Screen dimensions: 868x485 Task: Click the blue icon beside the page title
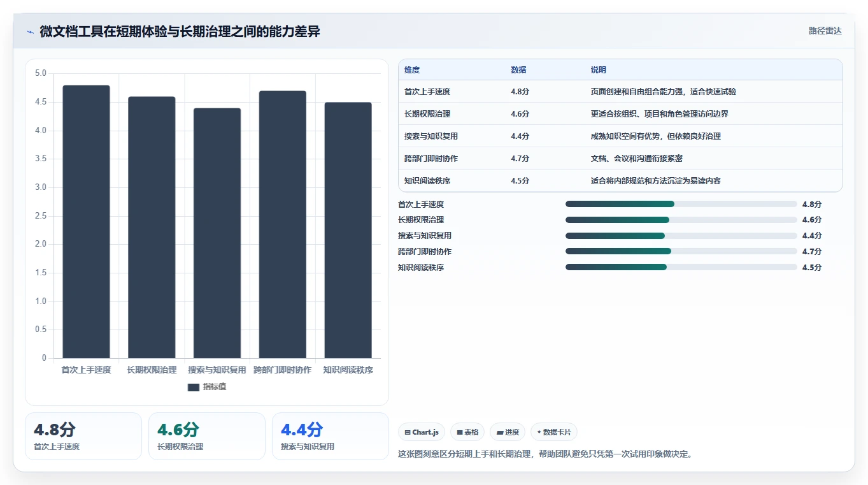click(x=31, y=31)
